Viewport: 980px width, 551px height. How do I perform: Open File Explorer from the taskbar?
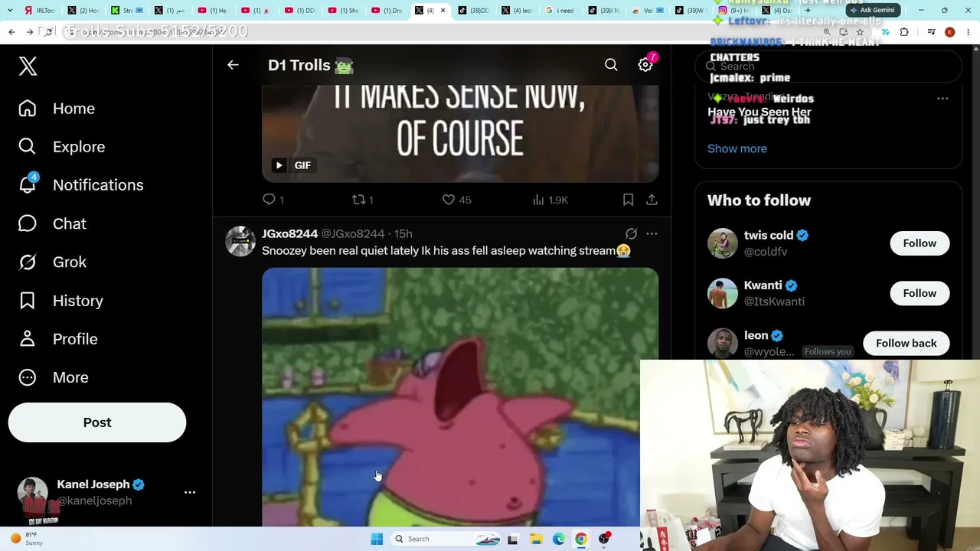[535, 539]
